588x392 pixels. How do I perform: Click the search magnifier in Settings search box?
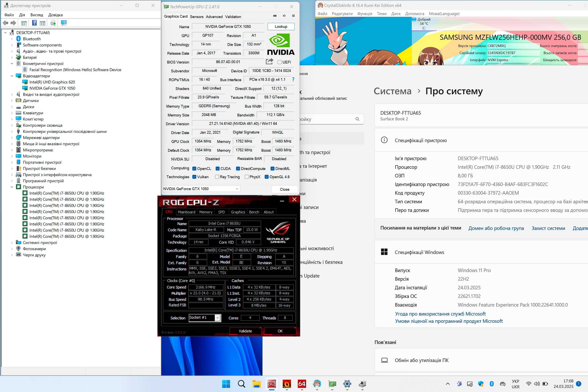(357, 119)
